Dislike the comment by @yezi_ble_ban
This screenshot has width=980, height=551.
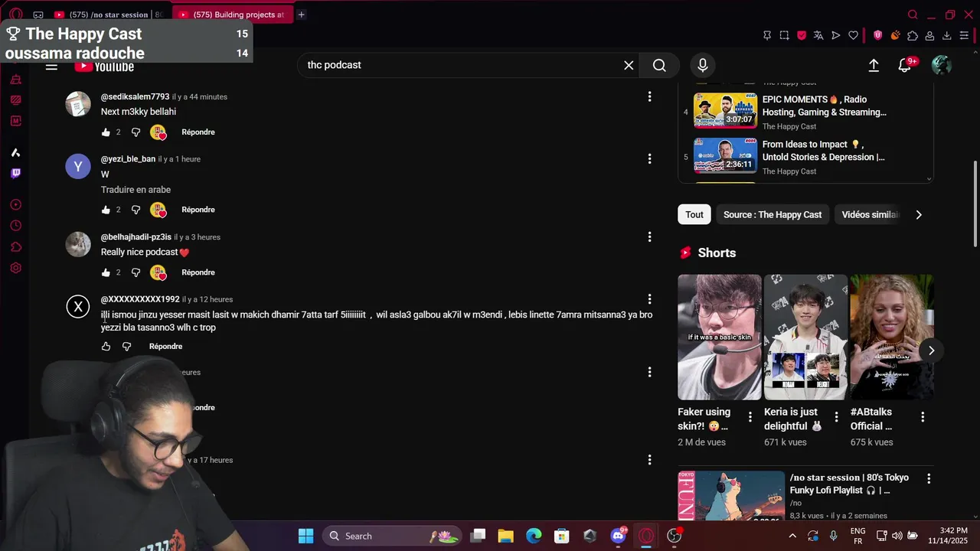pos(136,210)
